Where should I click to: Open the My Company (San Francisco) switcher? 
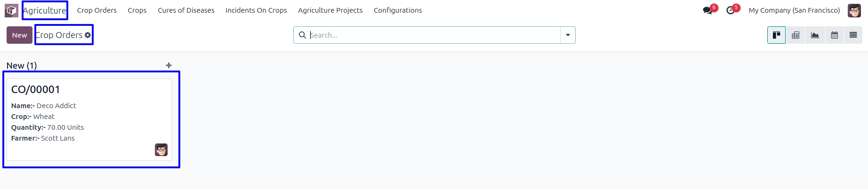point(794,10)
